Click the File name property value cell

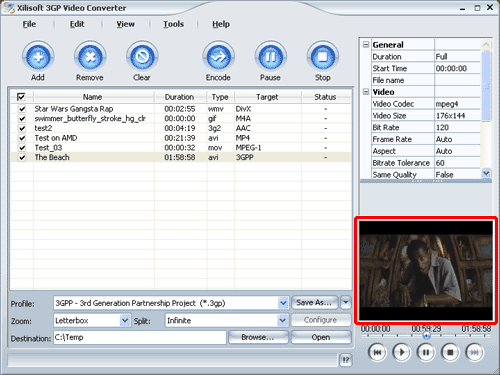pos(457,80)
